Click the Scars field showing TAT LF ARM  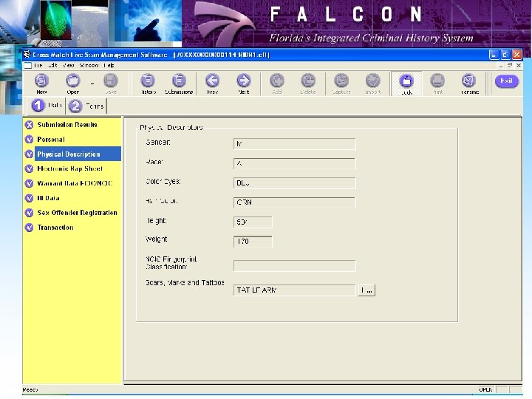click(x=295, y=290)
